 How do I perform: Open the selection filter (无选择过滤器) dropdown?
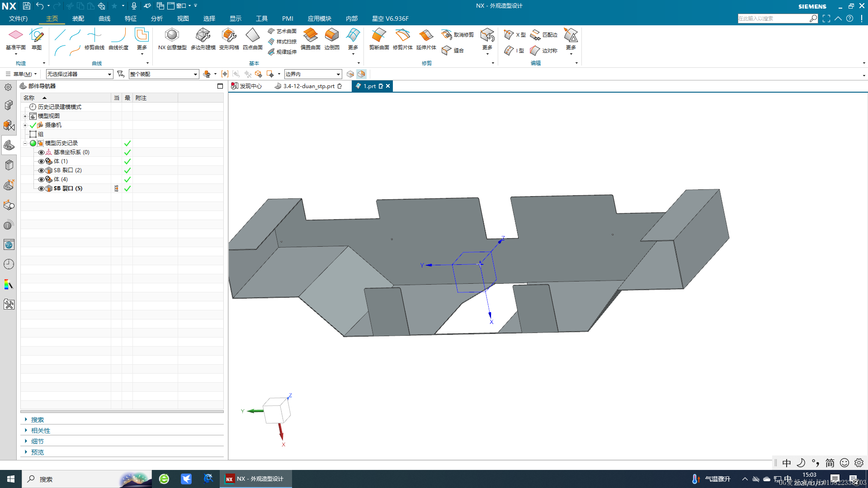pyautogui.click(x=79, y=74)
